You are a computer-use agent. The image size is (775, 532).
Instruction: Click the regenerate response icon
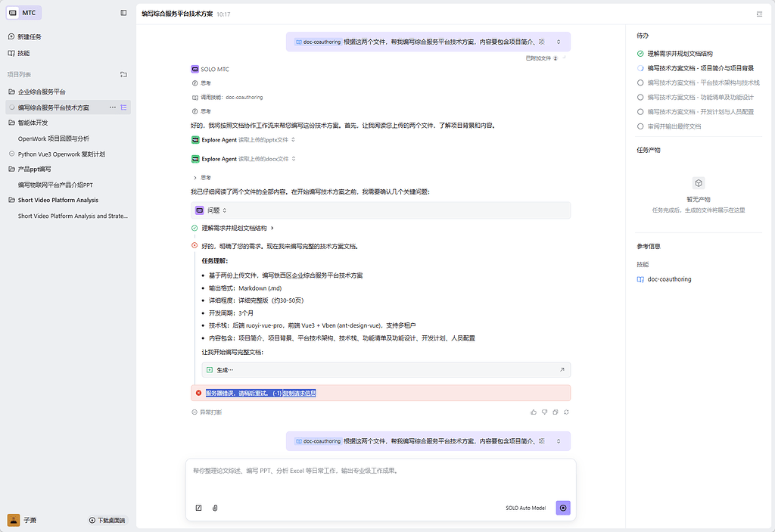click(566, 412)
